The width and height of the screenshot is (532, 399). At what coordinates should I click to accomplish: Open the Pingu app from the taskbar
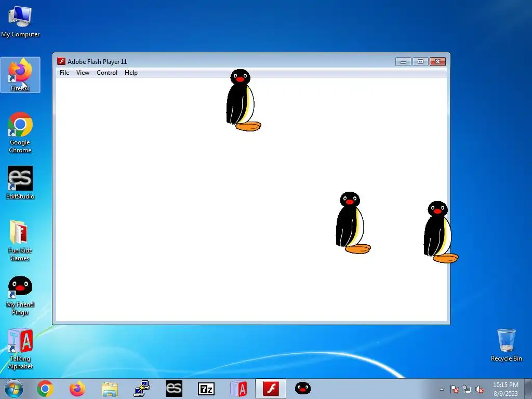pos(303,389)
